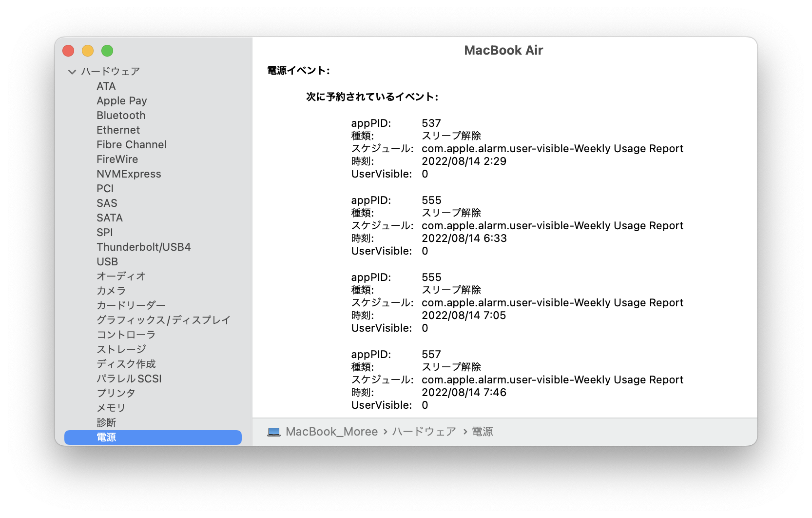Click the MacBook Air window title
The width and height of the screenshot is (812, 518).
(x=503, y=51)
